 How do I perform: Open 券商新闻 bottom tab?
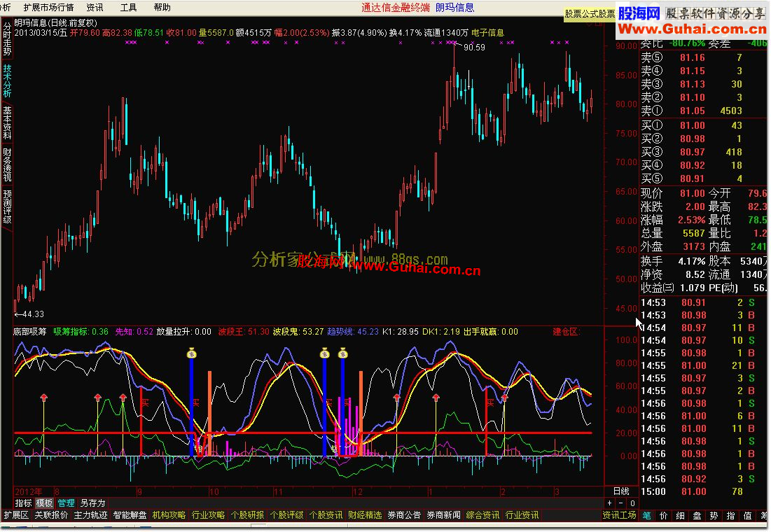[443, 514]
